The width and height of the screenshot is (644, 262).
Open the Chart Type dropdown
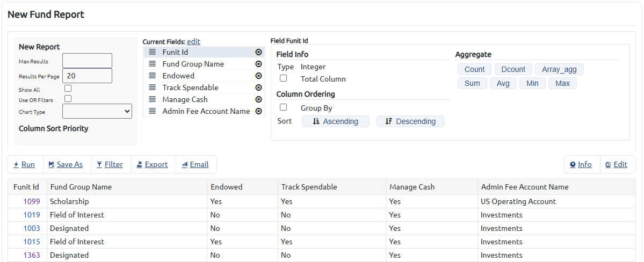(97, 111)
